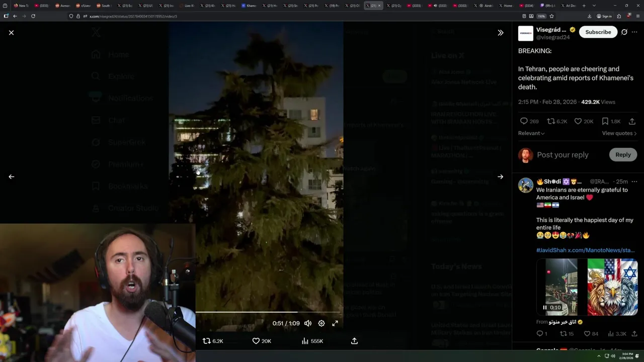Reply to Sh@di's comment via comment icon
The width and height of the screenshot is (644, 362).
click(542, 334)
